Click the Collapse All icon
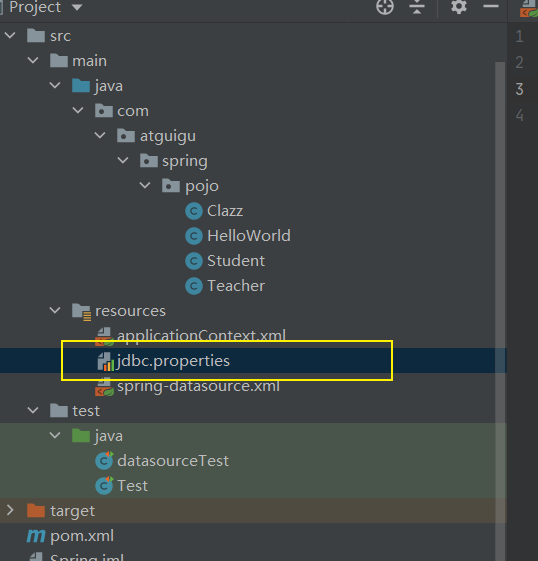 coord(417,7)
